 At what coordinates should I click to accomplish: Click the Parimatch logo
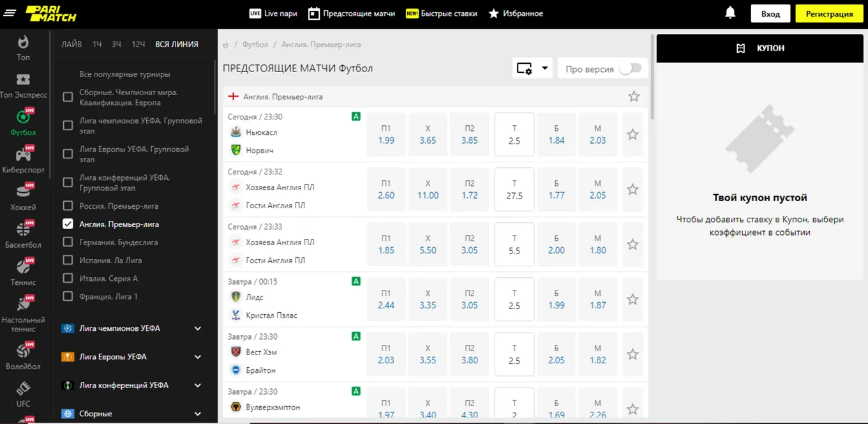pyautogui.click(x=50, y=13)
